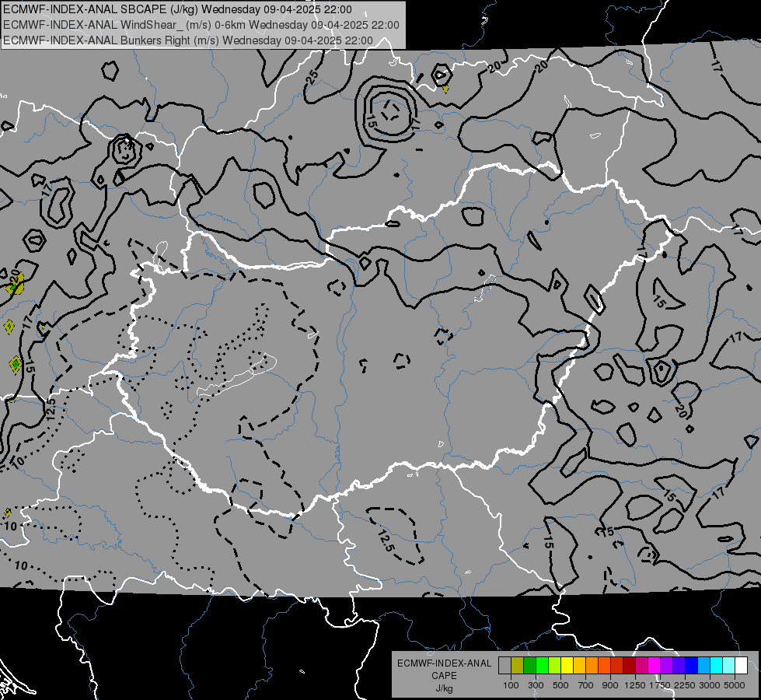Pick the pure yellow CAPE legend swatch

tap(567, 666)
